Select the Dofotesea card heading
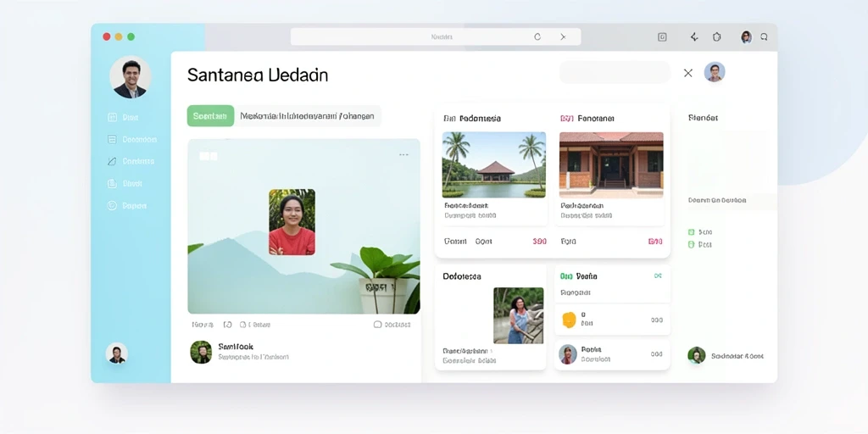868x434 pixels. [462, 276]
